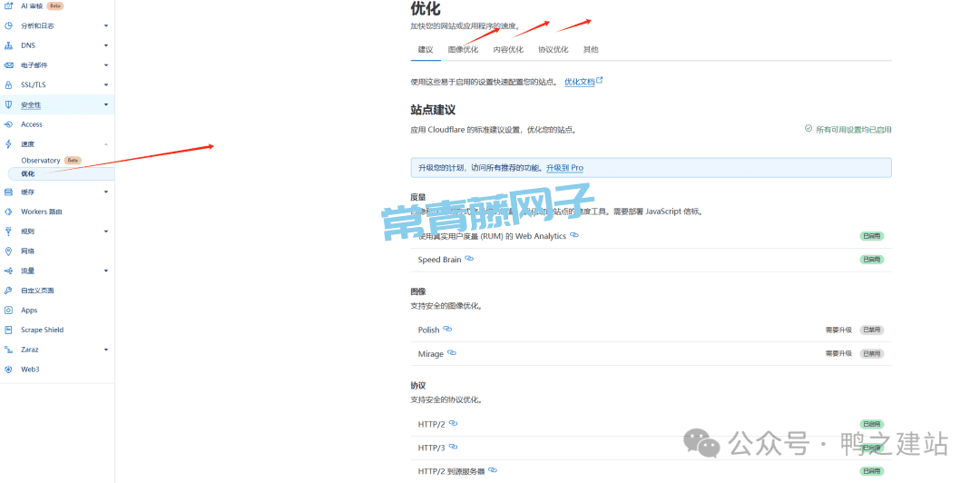Click link icon beside HTTP/3

click(x=453, y=447)
